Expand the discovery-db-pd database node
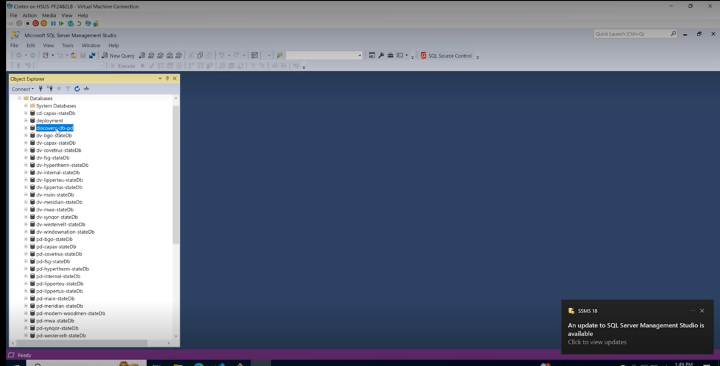The image size is (720, 366). pyautogui.click(x=26, y=128)
